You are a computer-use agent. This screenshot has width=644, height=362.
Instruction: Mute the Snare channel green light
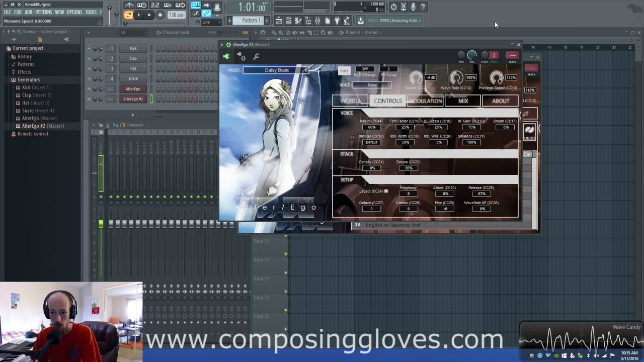[x=90, y=79]
